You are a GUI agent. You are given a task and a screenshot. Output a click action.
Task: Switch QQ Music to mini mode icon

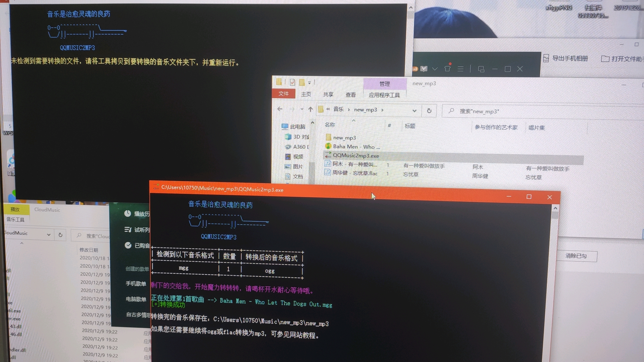[481, 69]
